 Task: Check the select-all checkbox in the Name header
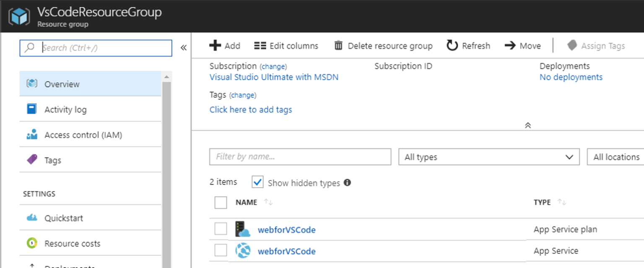pyautogui.click(x=221, y=202)
